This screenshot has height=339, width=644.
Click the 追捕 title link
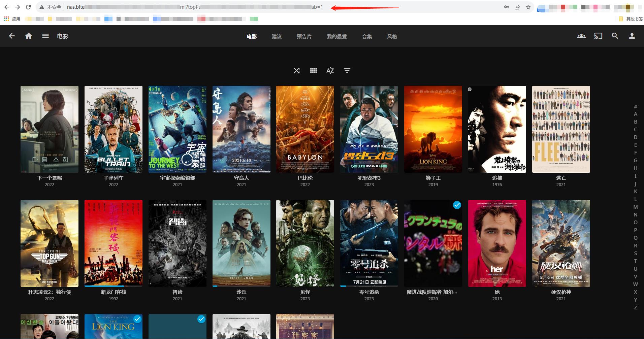(497, 178)
